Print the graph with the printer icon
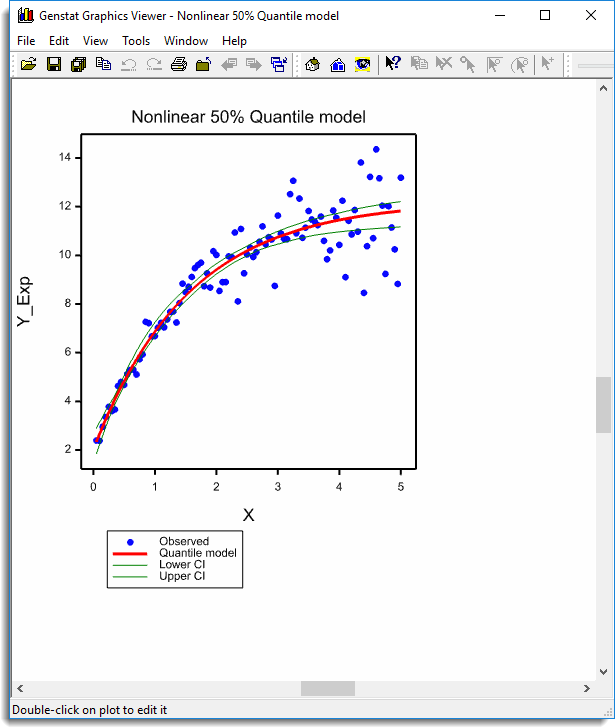Viewport: 615px width, 728px height. pyautogui.click(x=178, y=64)
